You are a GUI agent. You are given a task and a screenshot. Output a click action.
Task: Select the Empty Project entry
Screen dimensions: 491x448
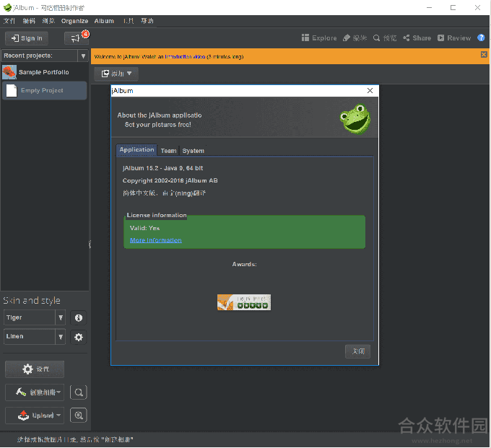(x=44, y=90)
